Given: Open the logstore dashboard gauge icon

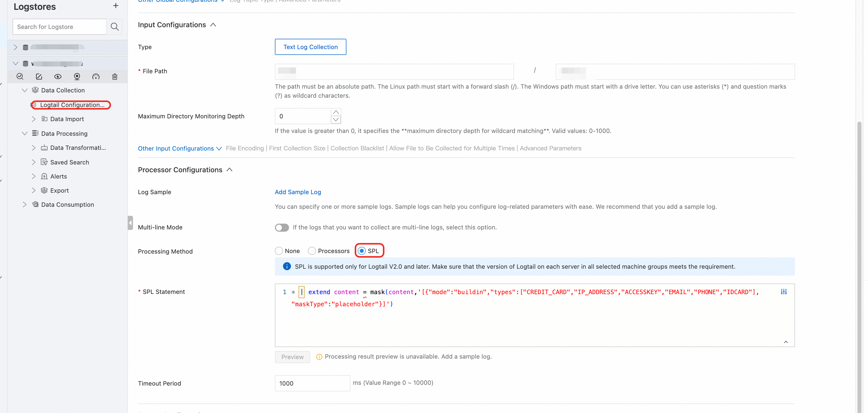Looking at the screenshot, I should tap(96, 77).
